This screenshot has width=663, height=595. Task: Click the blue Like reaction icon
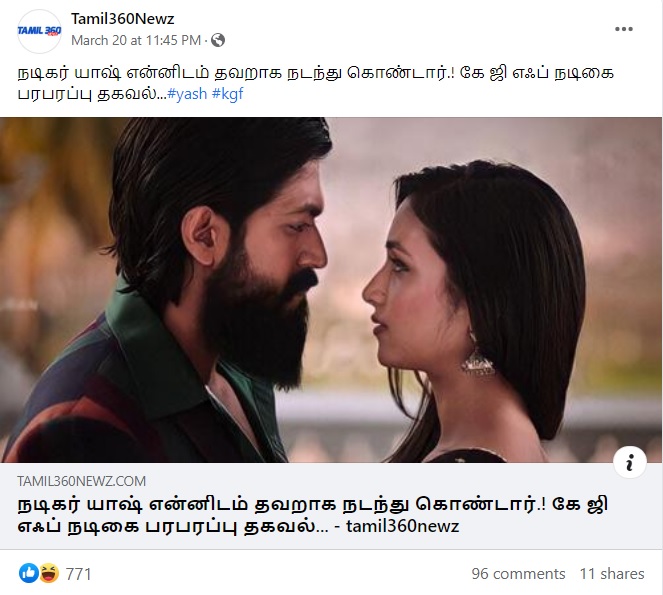click(29, 573)
